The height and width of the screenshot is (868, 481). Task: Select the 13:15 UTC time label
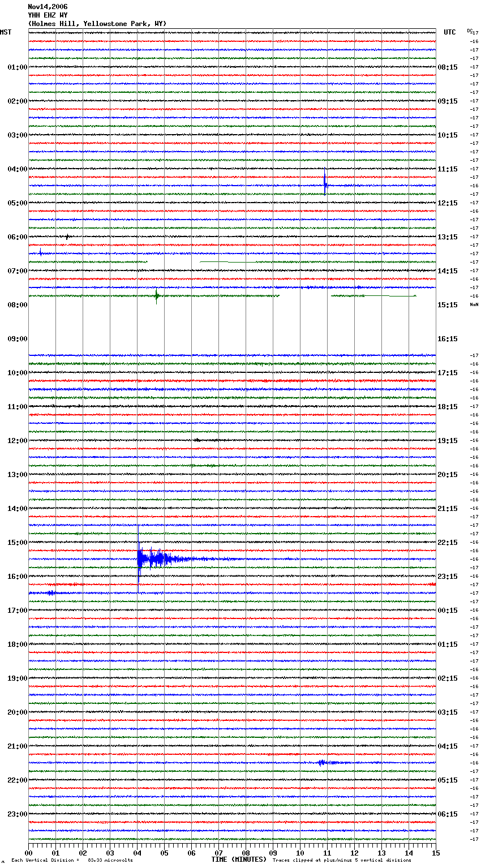pos(448,237)
